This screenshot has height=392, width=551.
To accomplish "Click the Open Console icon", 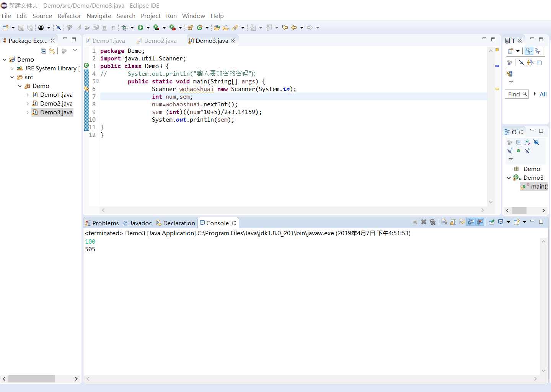I will tap(517, 222).
